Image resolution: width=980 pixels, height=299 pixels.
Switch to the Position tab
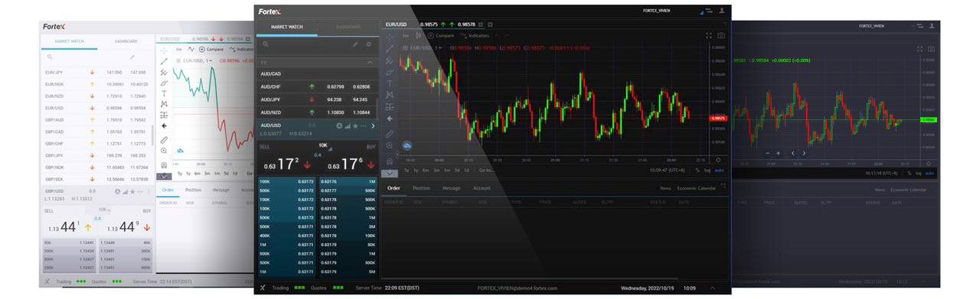click(x=421, y=187)
